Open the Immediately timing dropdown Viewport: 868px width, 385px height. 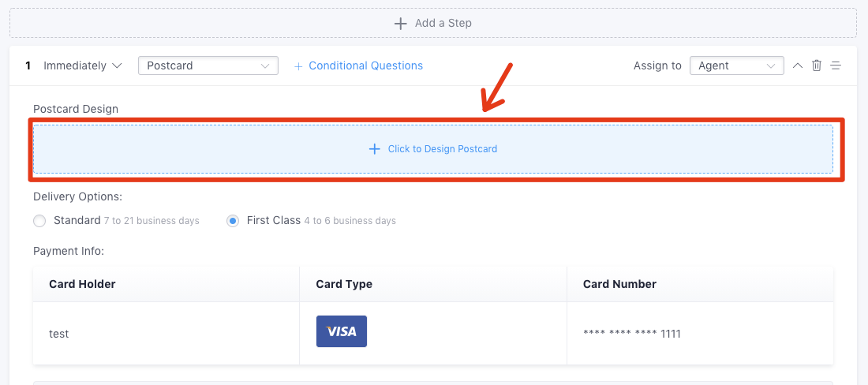83,65
